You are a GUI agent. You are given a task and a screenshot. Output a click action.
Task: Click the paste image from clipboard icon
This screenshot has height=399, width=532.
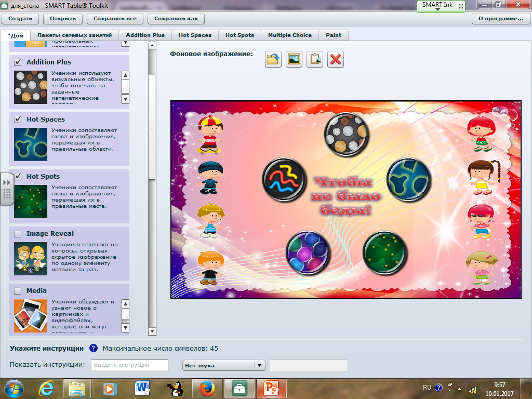pos(315,59)
